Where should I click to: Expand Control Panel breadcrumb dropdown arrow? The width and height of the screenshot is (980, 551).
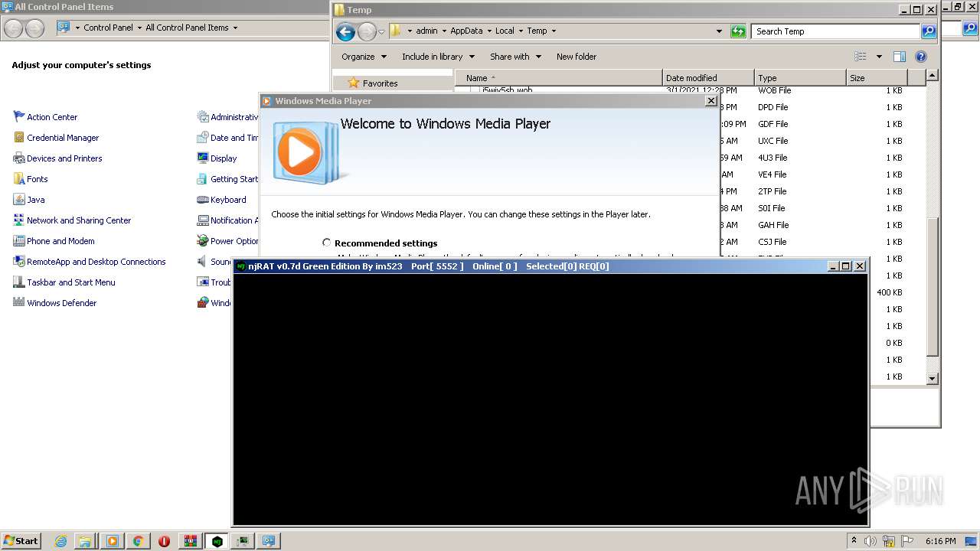pos(139,28)
